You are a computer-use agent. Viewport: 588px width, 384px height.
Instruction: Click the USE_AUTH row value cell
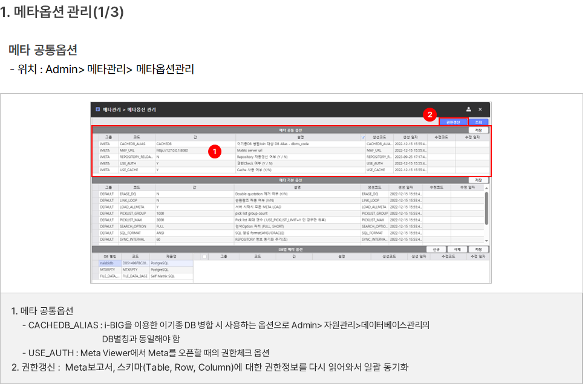[194, 163]
